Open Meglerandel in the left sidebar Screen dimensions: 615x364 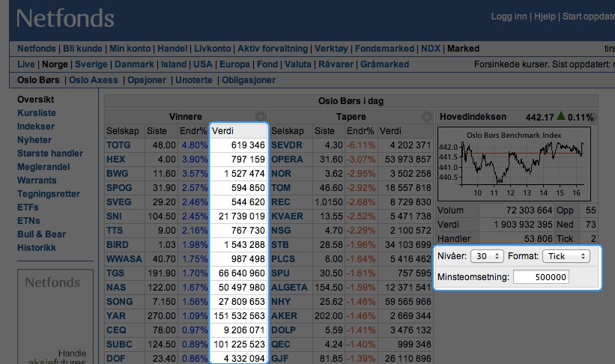[43, 167]
